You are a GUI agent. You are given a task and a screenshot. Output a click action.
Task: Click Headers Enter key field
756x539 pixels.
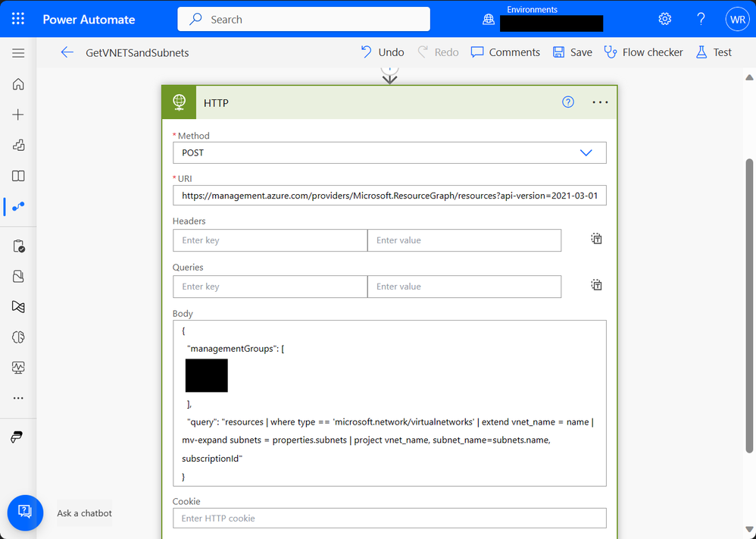[270, 240]
